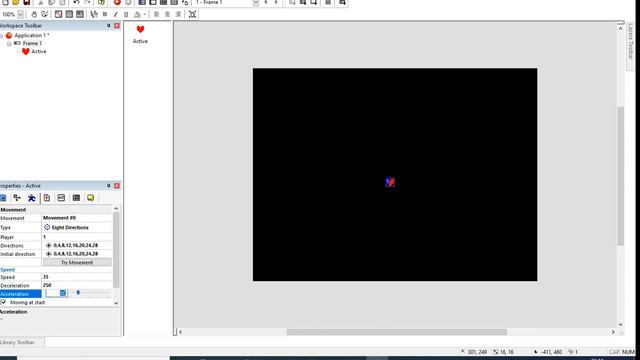Open the zoom level 100% dropdown

point(20,14)
